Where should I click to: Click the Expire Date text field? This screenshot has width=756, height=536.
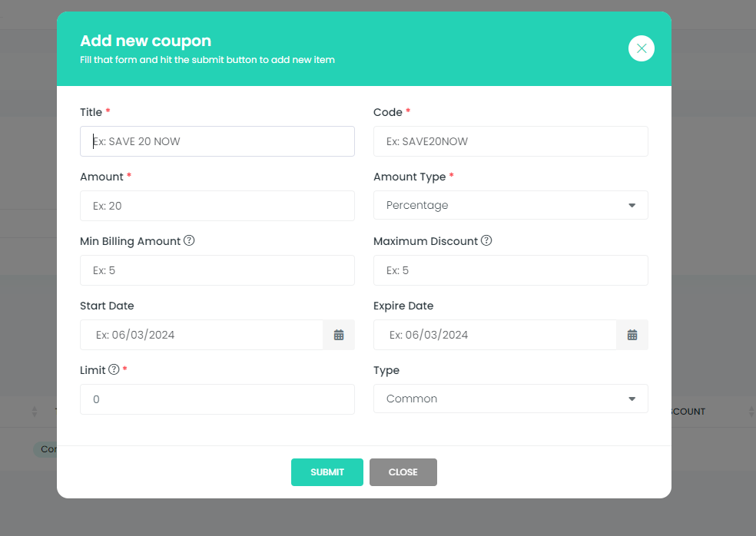click(495, 335)
